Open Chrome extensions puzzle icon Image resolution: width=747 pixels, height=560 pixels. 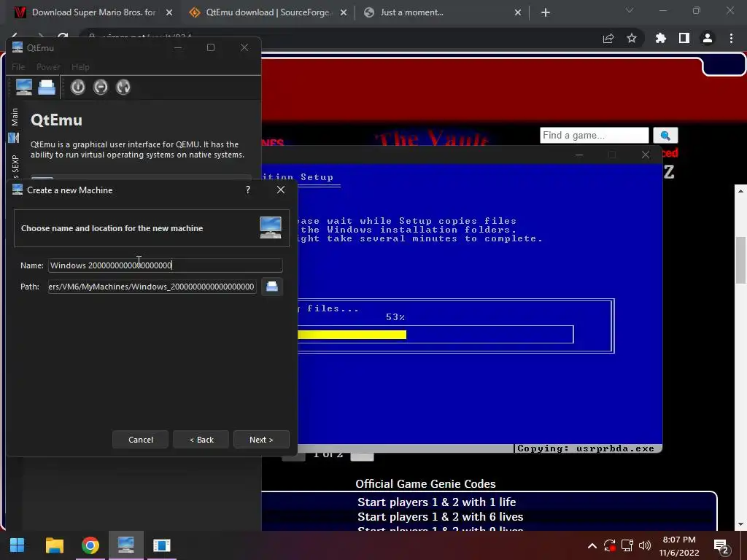click(661, 39)
